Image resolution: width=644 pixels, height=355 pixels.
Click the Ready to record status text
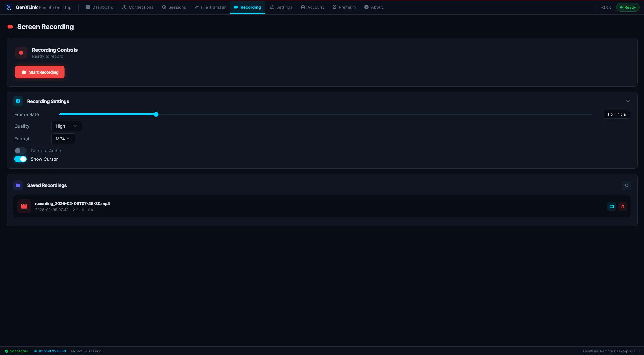[x=48, y=56]
